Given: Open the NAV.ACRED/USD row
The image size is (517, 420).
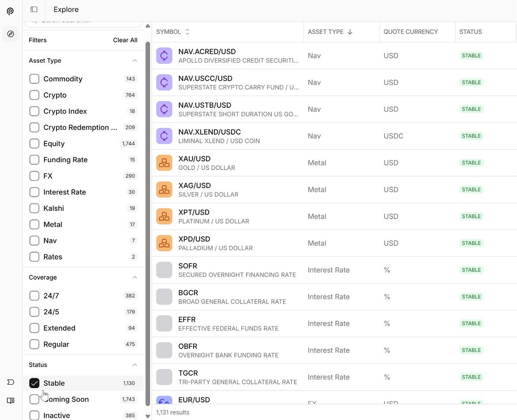Looking at the screenshot, I should tap(334, 56).
